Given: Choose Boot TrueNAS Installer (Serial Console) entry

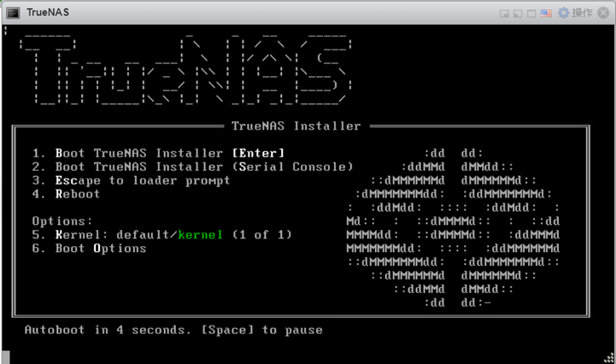Looking at the screenshot, I should (192, 167).
